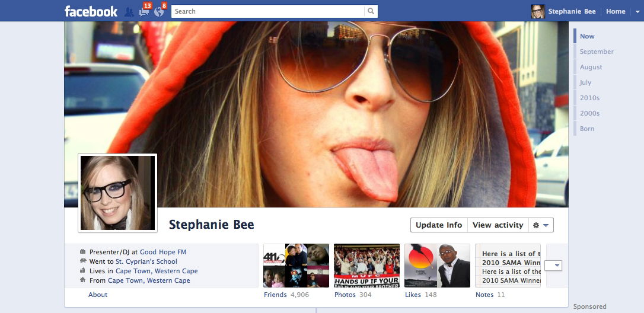Open the Photos 304 label
This screenshot has width=644, height=313.
(x=353, y=295)
